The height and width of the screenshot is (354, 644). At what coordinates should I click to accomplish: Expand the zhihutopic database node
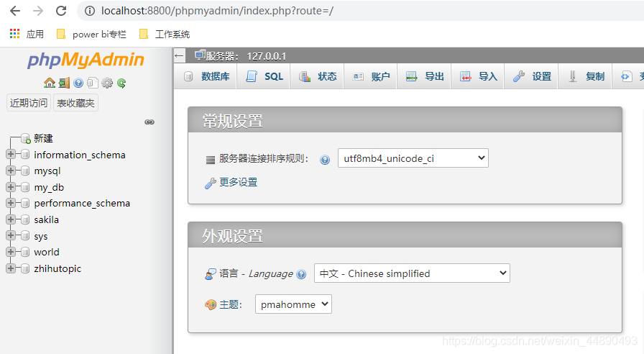pyautogui.click(x=11, y=268)
